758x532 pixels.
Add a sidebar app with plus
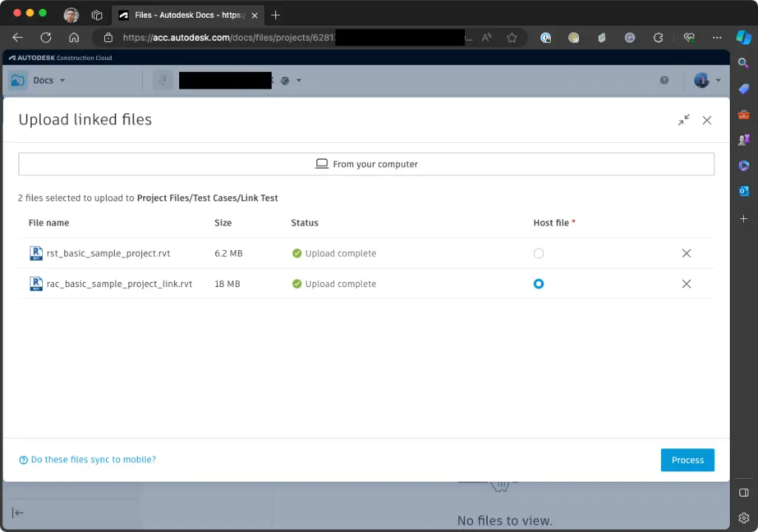[x=743, y=219]
